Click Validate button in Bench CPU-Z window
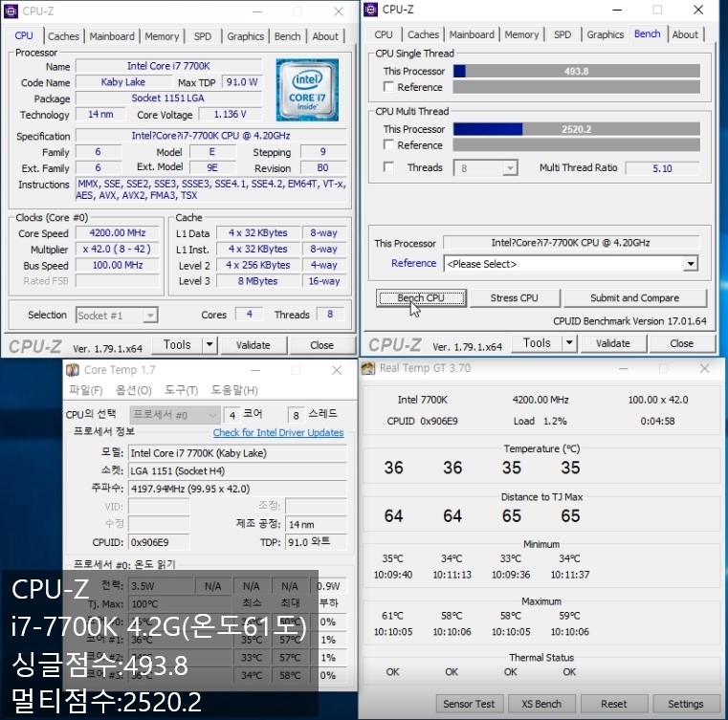 613,343
